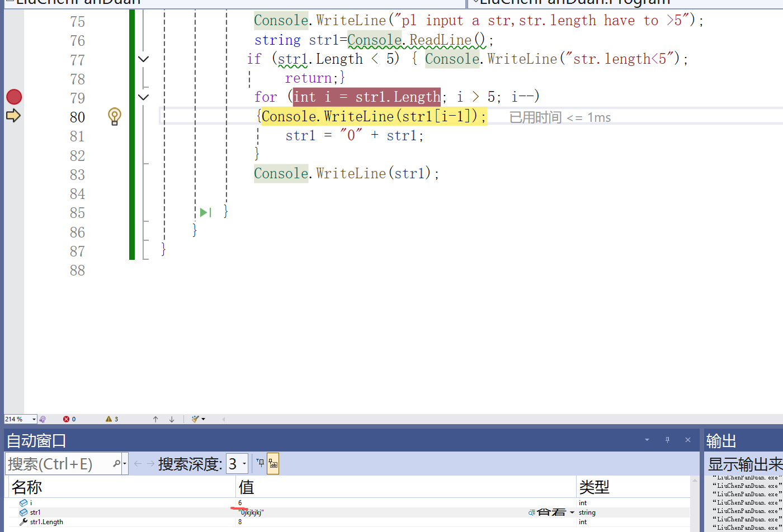
Task: Click the 自动窗口 panel title
Action: tap(36, 441)
